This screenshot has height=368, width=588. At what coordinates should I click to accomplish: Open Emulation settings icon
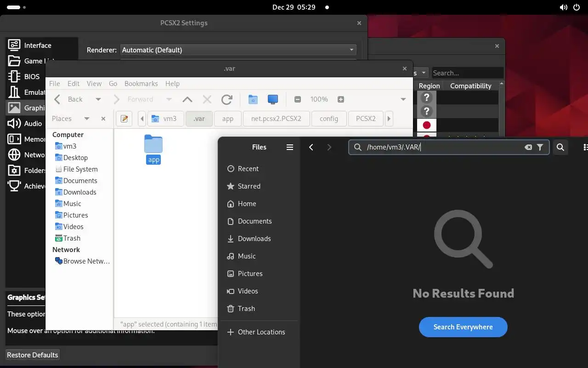tap(14, 92)
